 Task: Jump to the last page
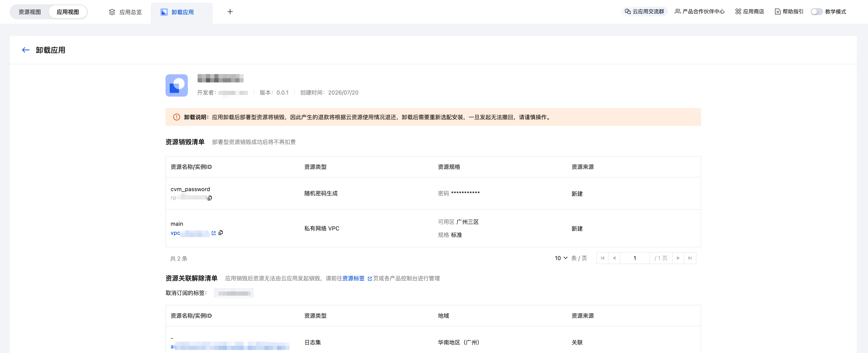pos(690,258)
